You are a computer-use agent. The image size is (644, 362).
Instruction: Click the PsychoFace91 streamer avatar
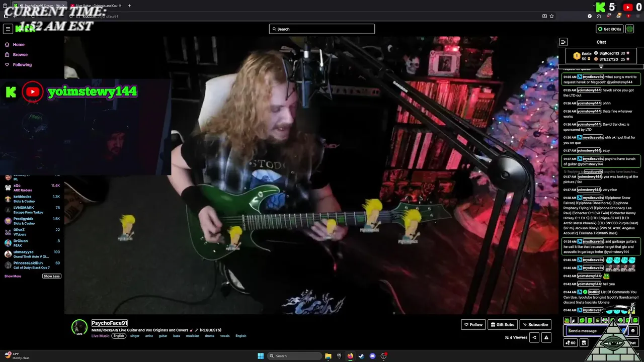pos(79,327)
